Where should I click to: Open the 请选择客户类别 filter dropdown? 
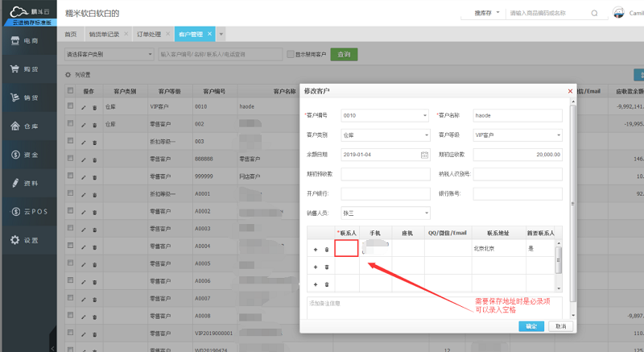[109, 54]
